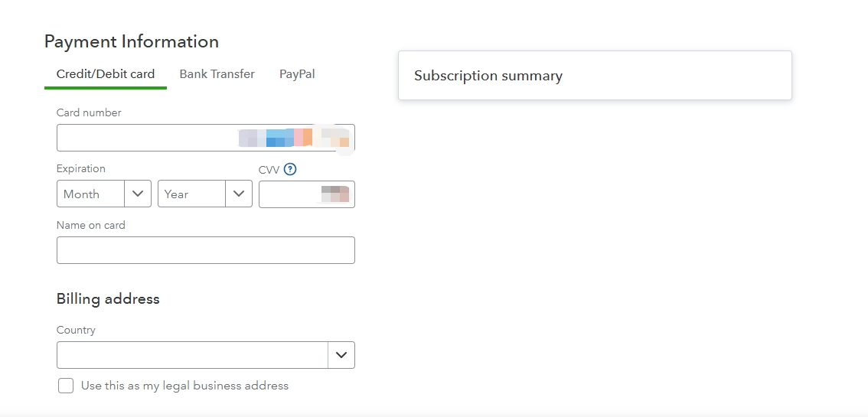Click the 'Card number' field label
This screenshot has height=417, width=868.
click(x=89, y=112)
